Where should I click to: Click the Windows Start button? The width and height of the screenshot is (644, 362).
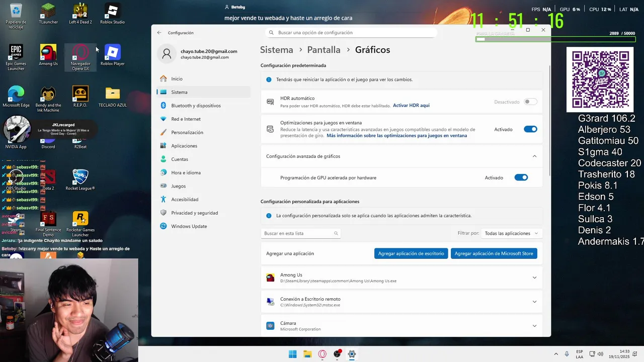coord(292,354)
